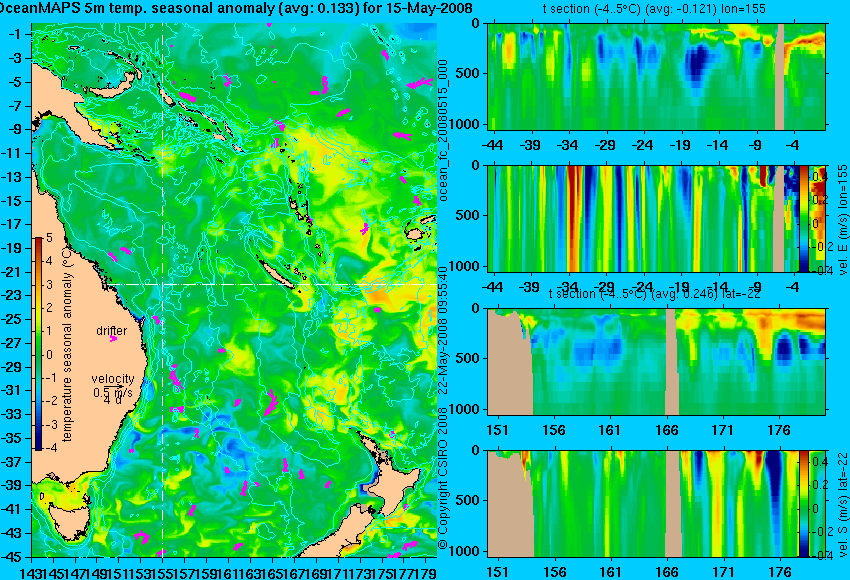Image resolution: width=850 pixels, height=580 pixels.
Task: Click the 'vel. E (m/s) lon=155' axis label
Action: coord(842,220)
